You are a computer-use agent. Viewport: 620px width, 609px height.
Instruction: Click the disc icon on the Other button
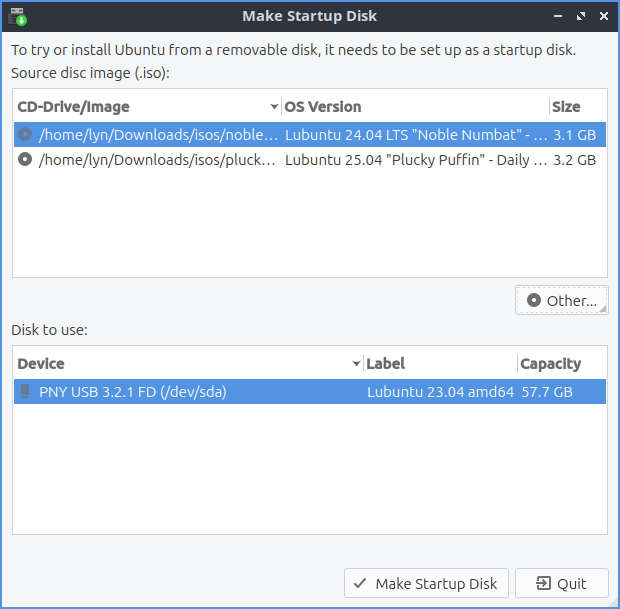(x=534, y=300)
